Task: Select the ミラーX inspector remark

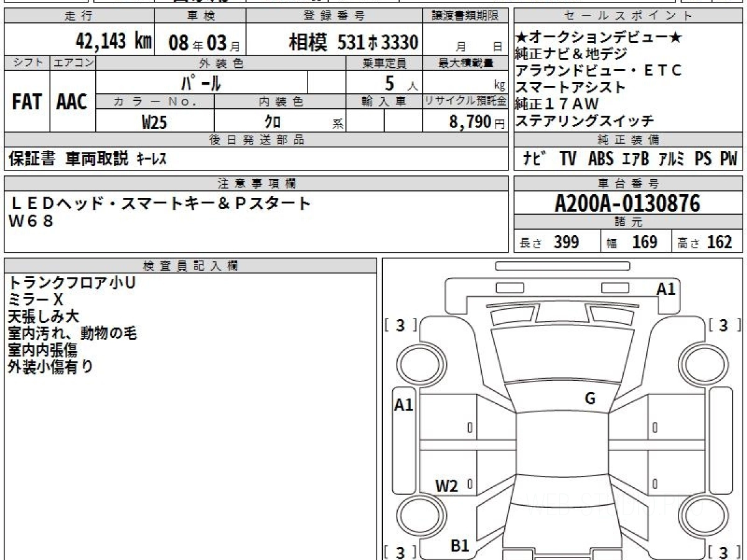Action: coord(35,299)
